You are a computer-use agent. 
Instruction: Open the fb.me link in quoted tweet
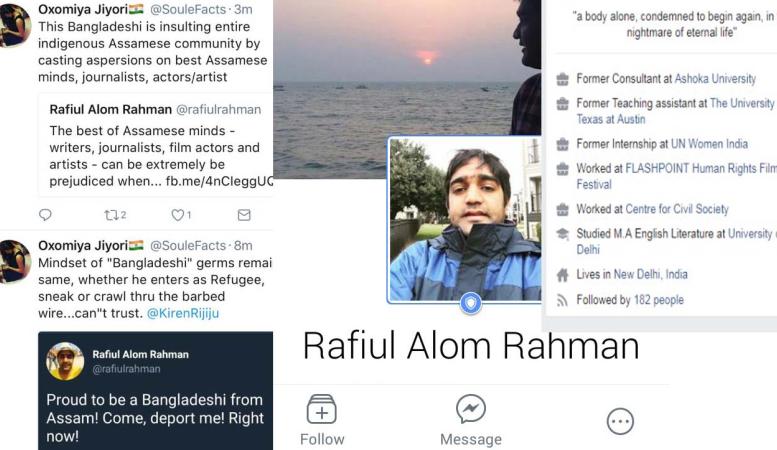coord(219,181)
